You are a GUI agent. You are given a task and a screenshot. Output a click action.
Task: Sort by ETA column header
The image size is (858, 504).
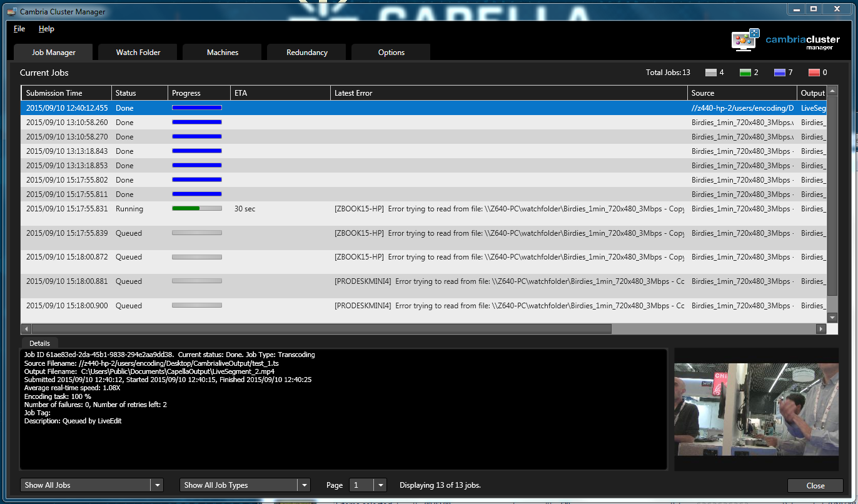[x=281, y=93]
